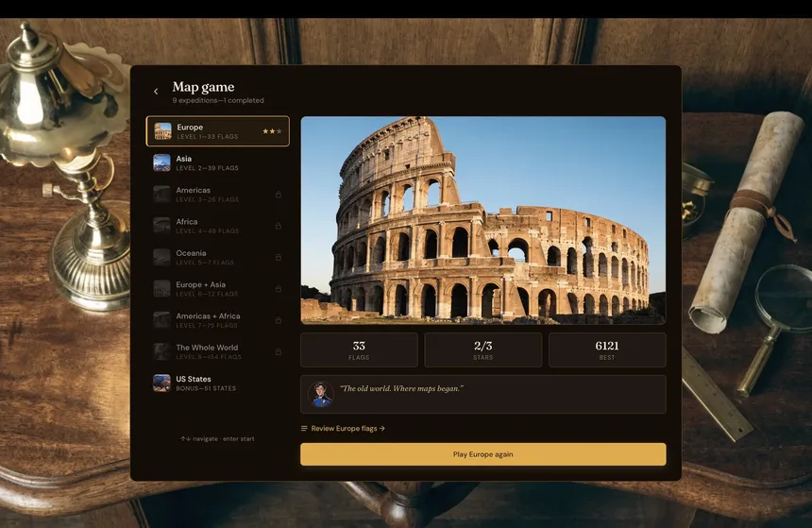The width and height of the screenshot is (812, 528).
Task: Select the Europe expedition thumbnail icon
Action: click(x=162, y=131)
